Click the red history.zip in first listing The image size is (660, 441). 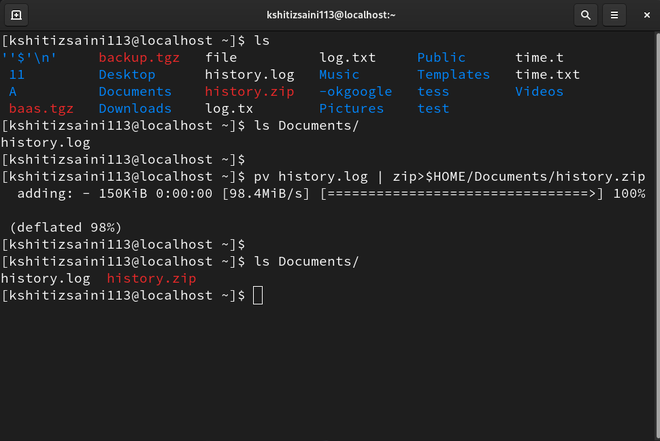[x=249, y=91]
